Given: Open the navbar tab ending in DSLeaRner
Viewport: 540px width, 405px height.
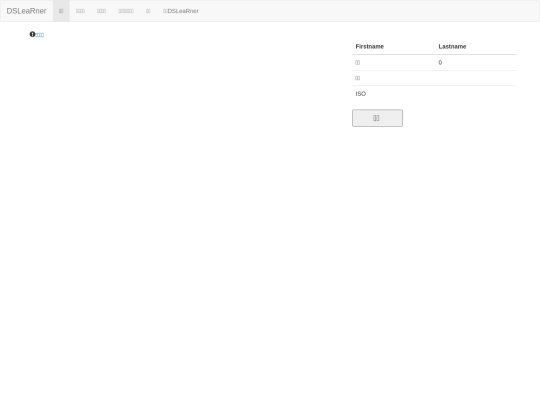Looking at the screenshot, I should coord(180,11).
